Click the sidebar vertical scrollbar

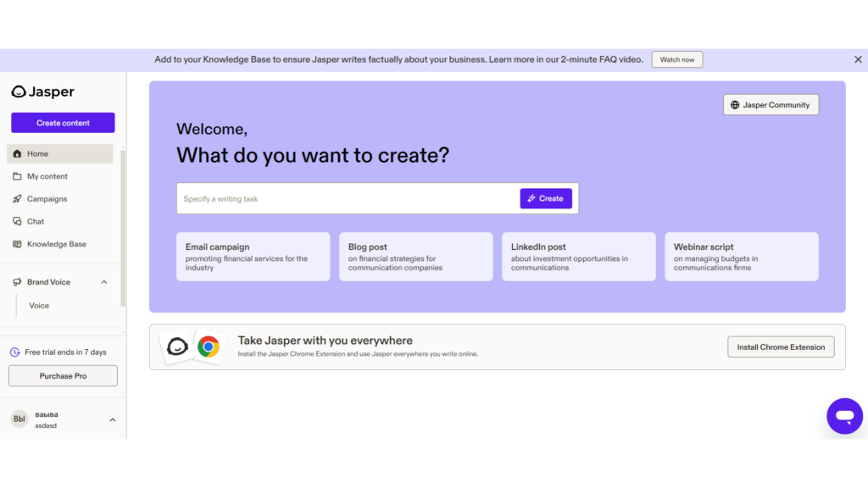coord(123,228)
